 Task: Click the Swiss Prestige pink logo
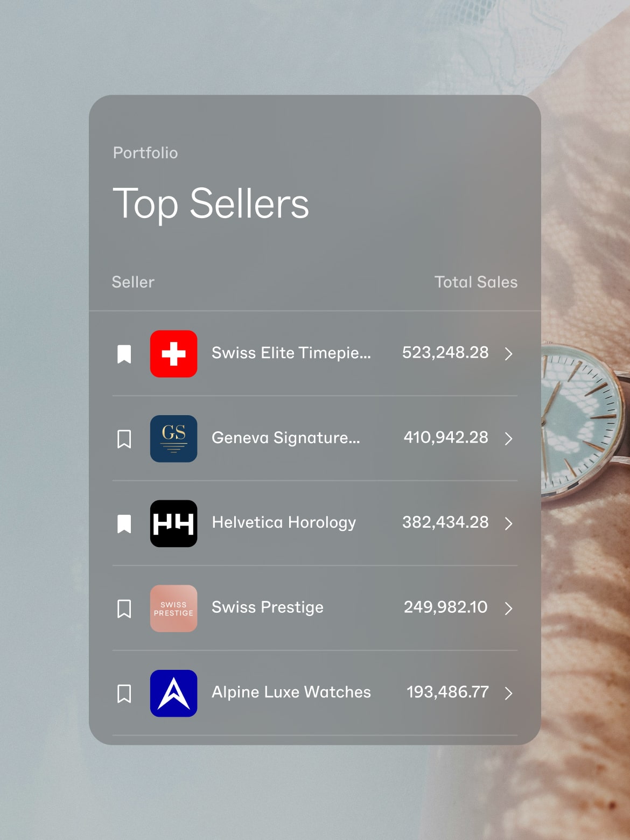(173, 608)
